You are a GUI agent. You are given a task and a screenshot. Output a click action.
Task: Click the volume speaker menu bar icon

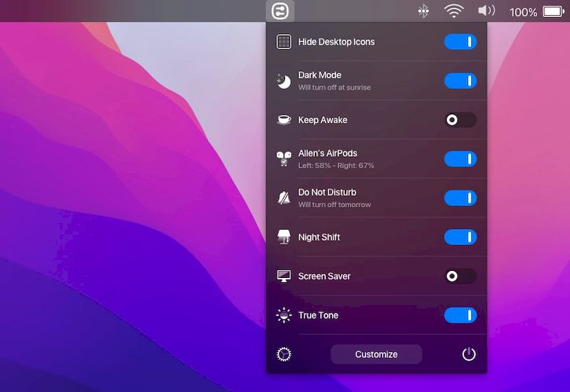click(487, 11)
